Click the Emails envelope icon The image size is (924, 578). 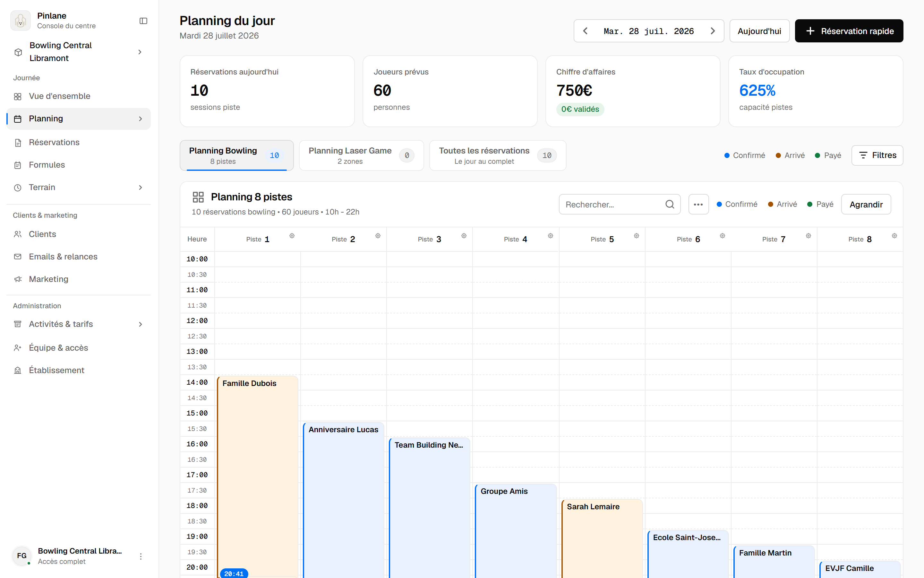pos(18,257)
